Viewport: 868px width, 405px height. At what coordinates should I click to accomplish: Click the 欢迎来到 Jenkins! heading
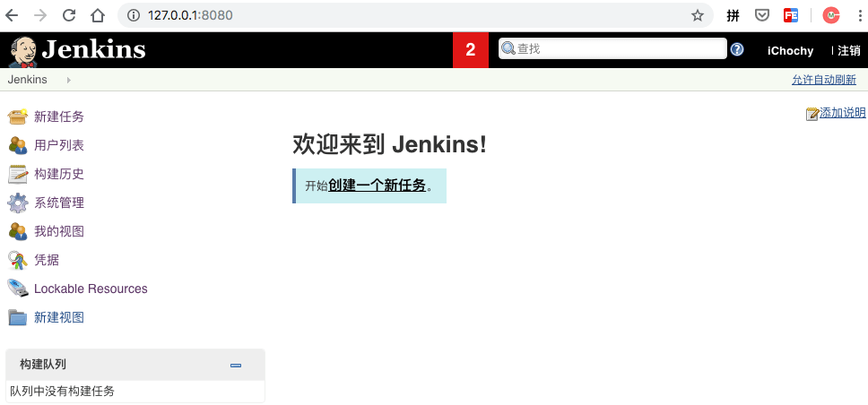(390, 145)
